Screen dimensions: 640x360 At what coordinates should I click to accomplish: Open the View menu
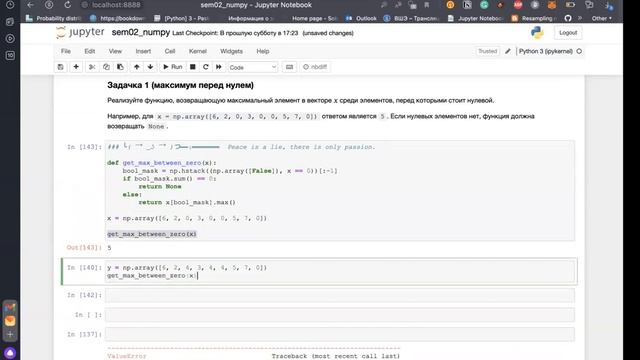tap(115, 51)
